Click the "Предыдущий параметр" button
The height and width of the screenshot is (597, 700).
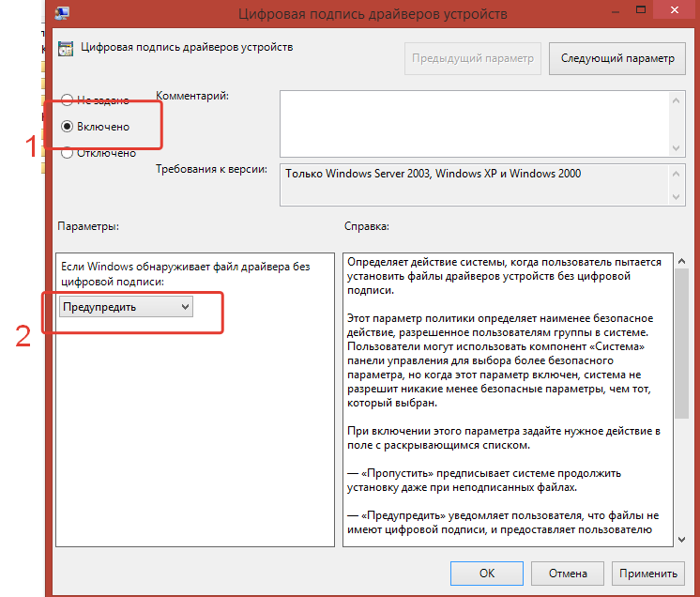tap(473, 58)
